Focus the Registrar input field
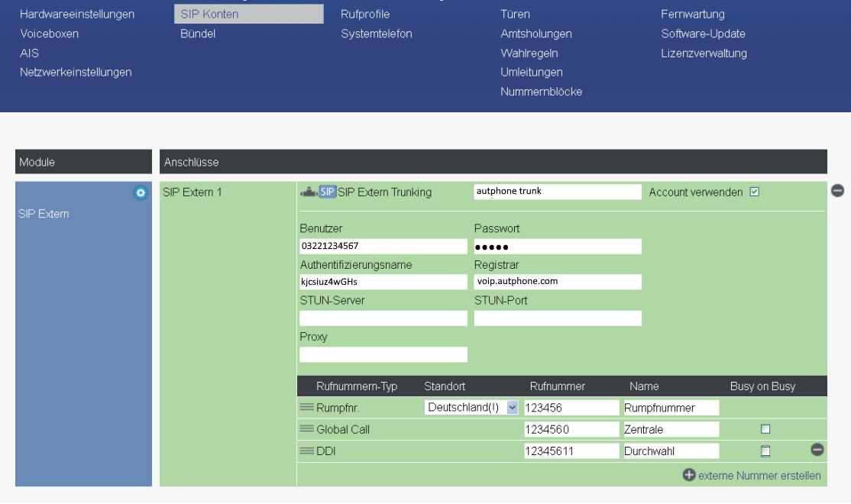Screen dimensions: 851x504 (x=557, y=282)
